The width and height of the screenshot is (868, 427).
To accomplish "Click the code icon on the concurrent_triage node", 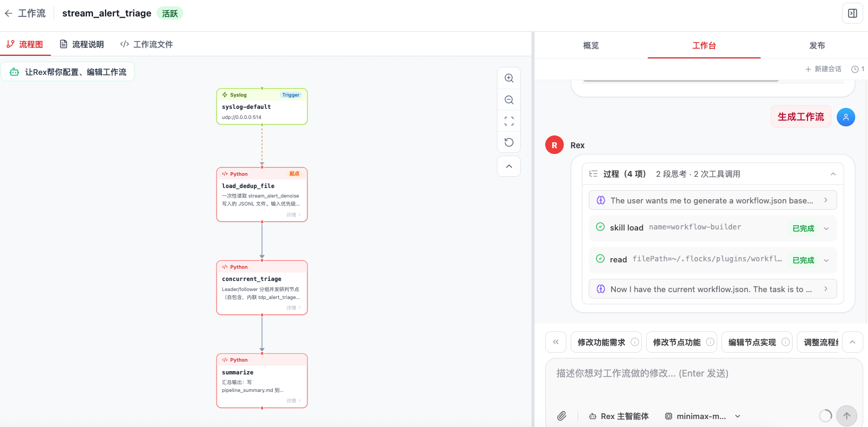I will tap(225, 267).
